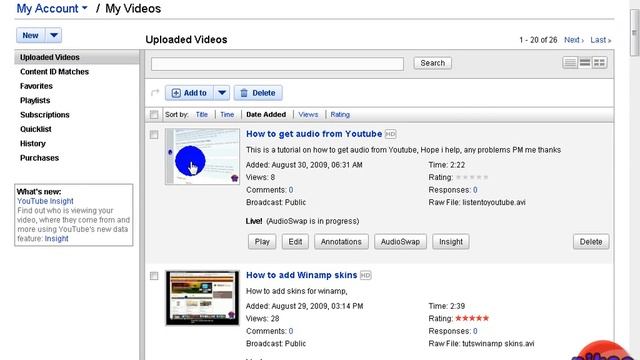Image resolution: width=640 pixels, height=360 pixels.
Task: Delete the How to get audio from Youtube video
Action: 591,242
